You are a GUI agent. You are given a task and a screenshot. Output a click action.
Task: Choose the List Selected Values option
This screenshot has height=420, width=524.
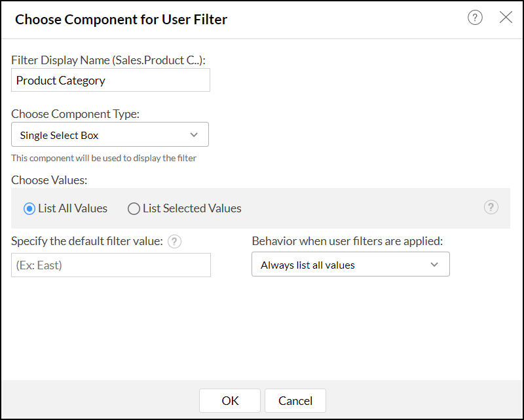pos(134,208)
